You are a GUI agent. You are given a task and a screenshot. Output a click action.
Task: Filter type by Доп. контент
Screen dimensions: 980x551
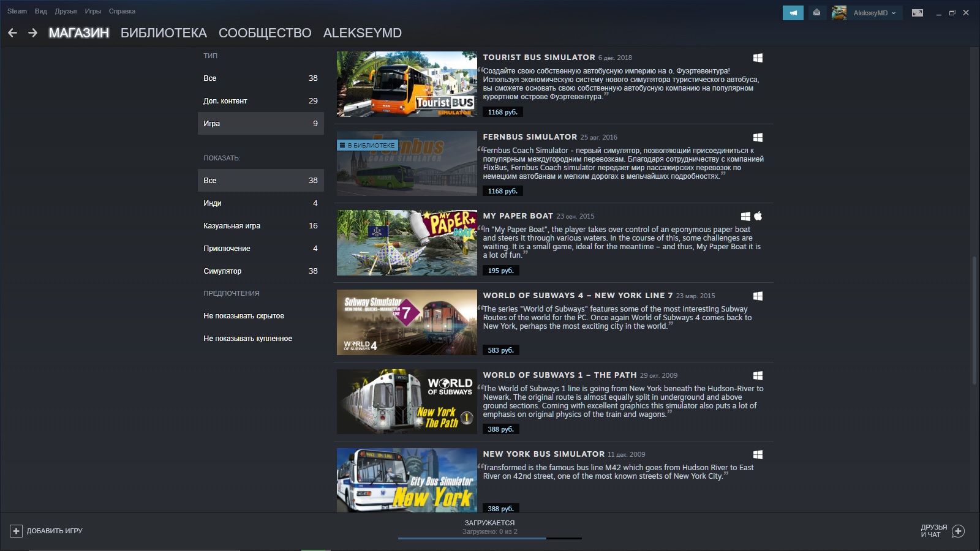pos(261,101)
